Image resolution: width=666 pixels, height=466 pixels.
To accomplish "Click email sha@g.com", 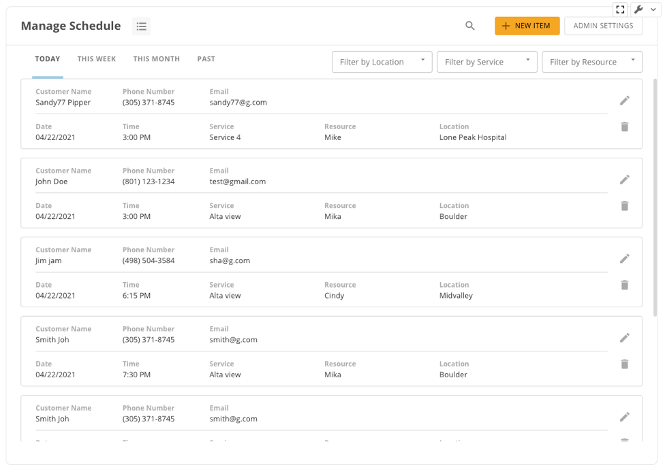I will 230,260.
